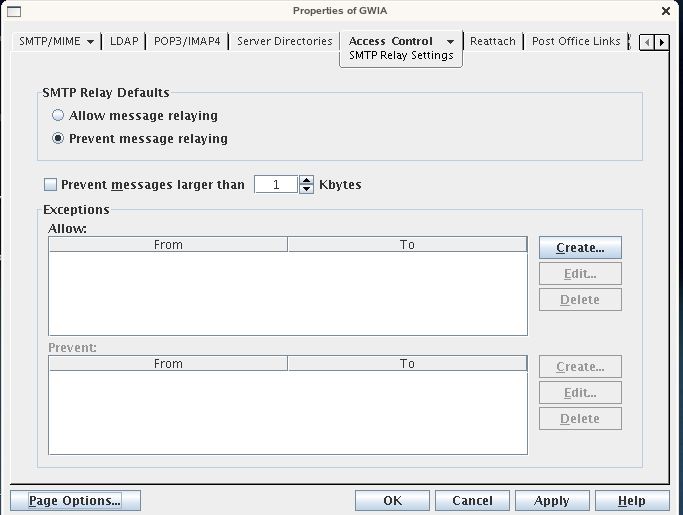Viewport: 683px width, 515px height.
Task: Close the Properties of GWIA dialog
Action: [666, 11]
